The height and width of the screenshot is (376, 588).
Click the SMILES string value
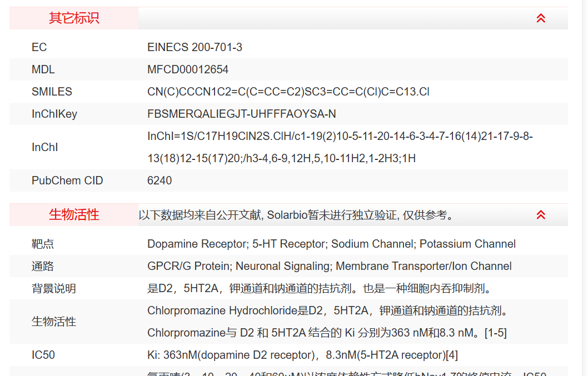point(288,92)
